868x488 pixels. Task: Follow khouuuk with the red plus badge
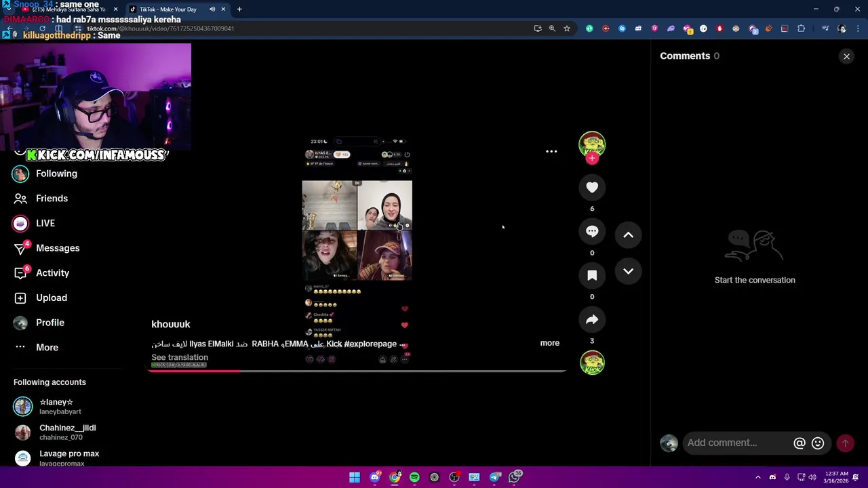(592, 159)
